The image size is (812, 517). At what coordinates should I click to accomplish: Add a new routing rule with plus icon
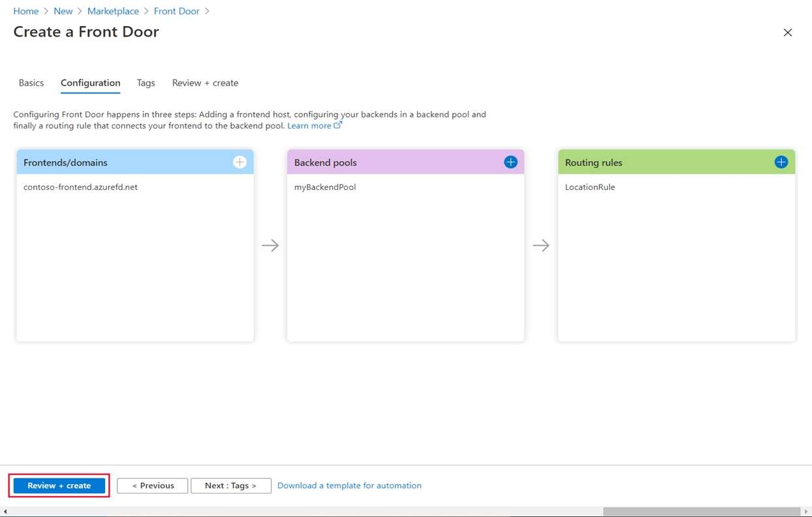tap(781, 162)
